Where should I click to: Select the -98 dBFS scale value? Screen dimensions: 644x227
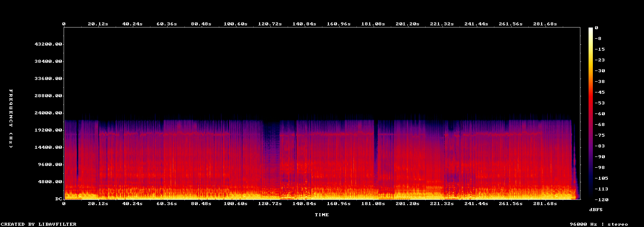click(x=601, y=168)
